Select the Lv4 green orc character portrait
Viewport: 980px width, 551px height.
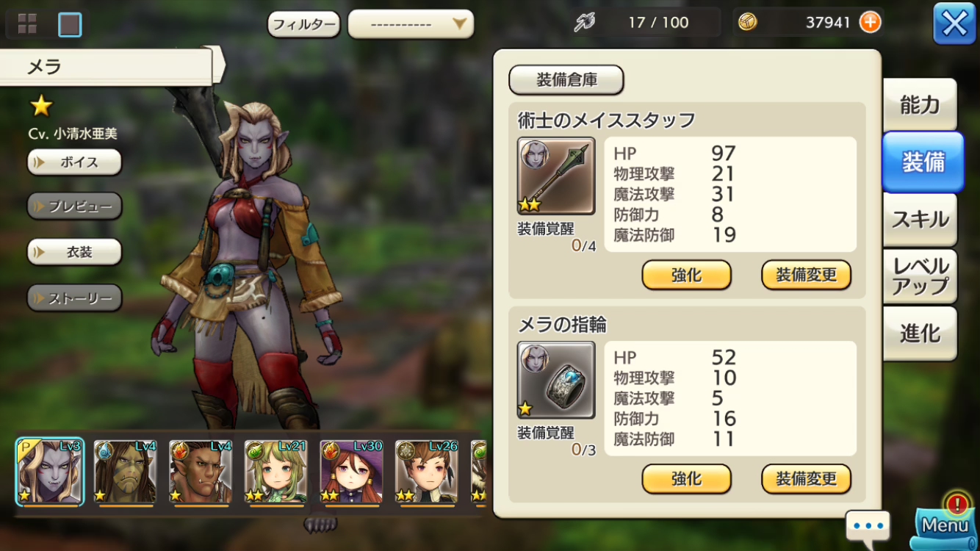point(126,472)
